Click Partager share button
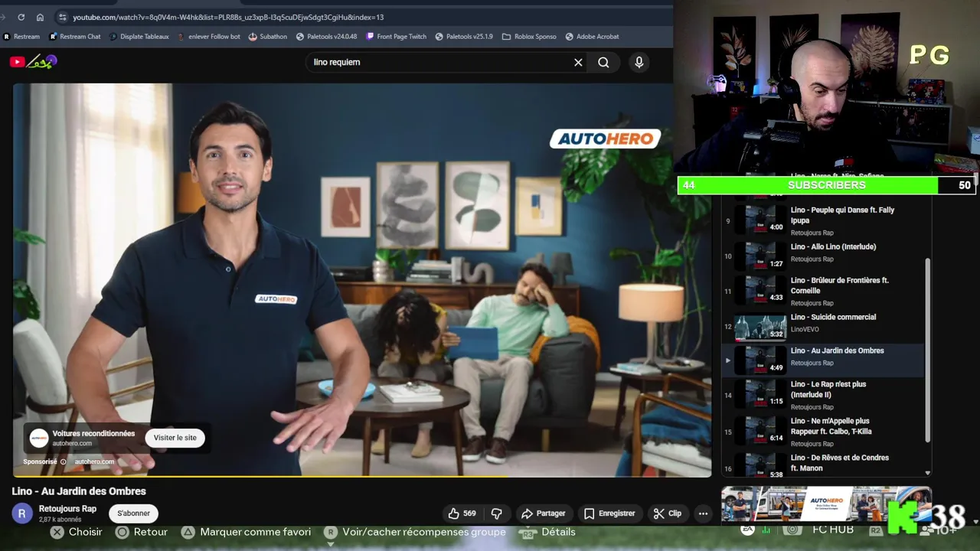 pyautogui.click(x=544, y=514)
